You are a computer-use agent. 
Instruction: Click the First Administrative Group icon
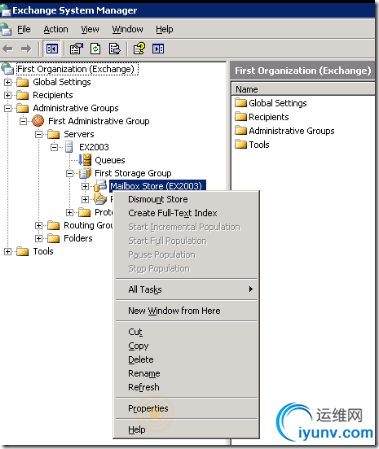[x=38, y=121]
